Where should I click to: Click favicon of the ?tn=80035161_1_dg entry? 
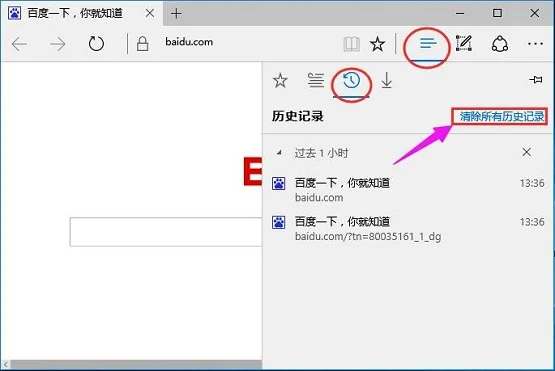coord(279,222)
